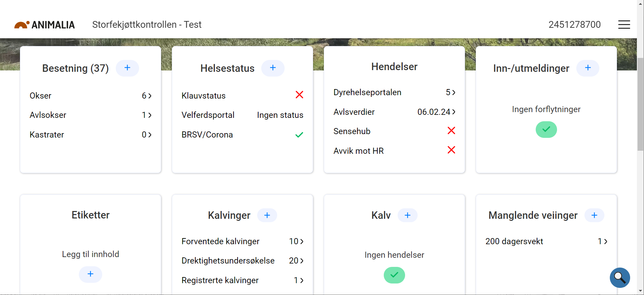Expand Dyrehelseportalen events list
The image size is (644, 295).
tap(453, 92)
